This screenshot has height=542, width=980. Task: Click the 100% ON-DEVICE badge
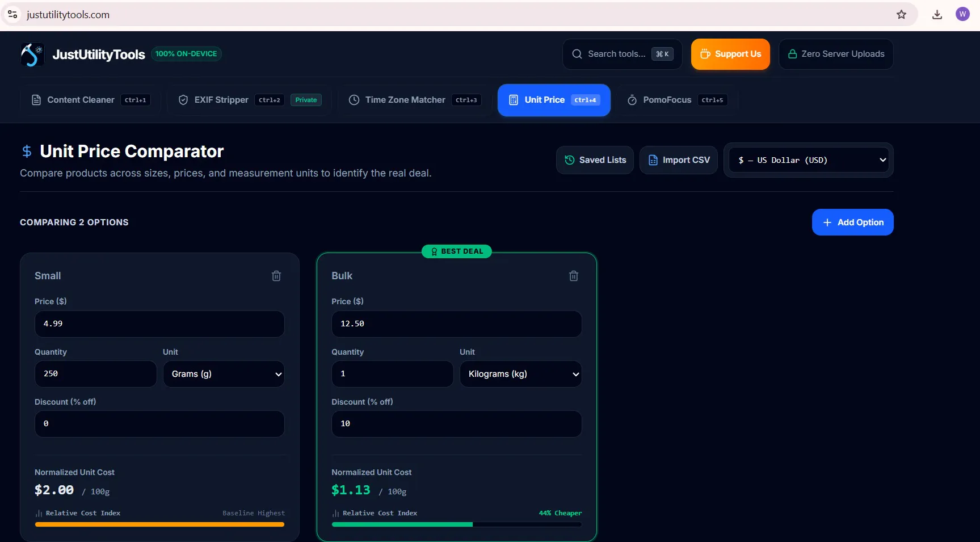point(186,54)
